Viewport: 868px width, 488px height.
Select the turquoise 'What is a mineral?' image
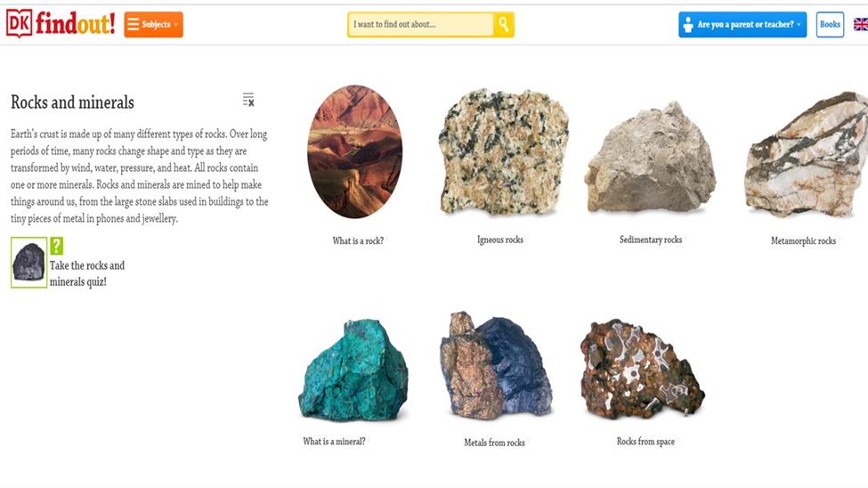point(353,370)
